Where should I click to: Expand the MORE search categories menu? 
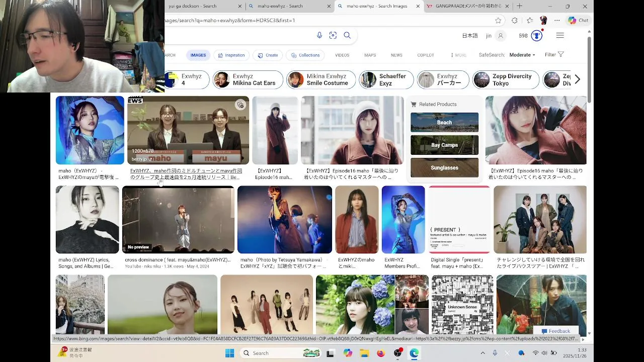458,55
